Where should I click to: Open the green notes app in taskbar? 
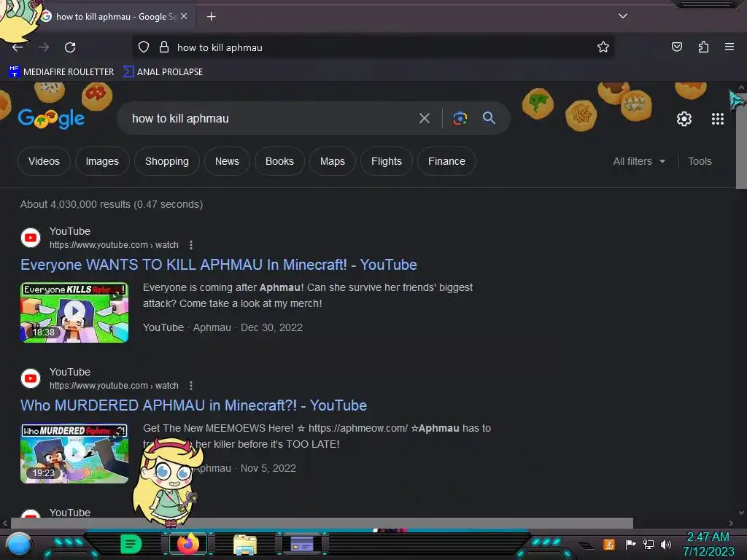click(x=131, y=544)
